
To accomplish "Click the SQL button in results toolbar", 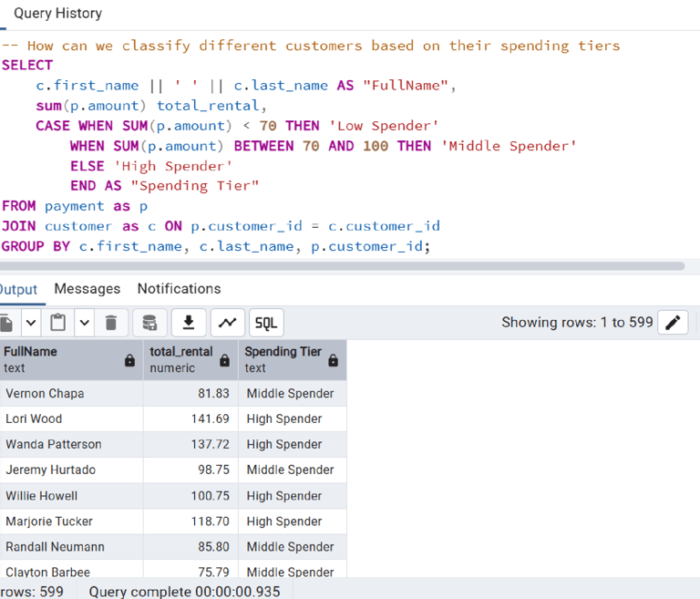I will [x=265, y=322].
